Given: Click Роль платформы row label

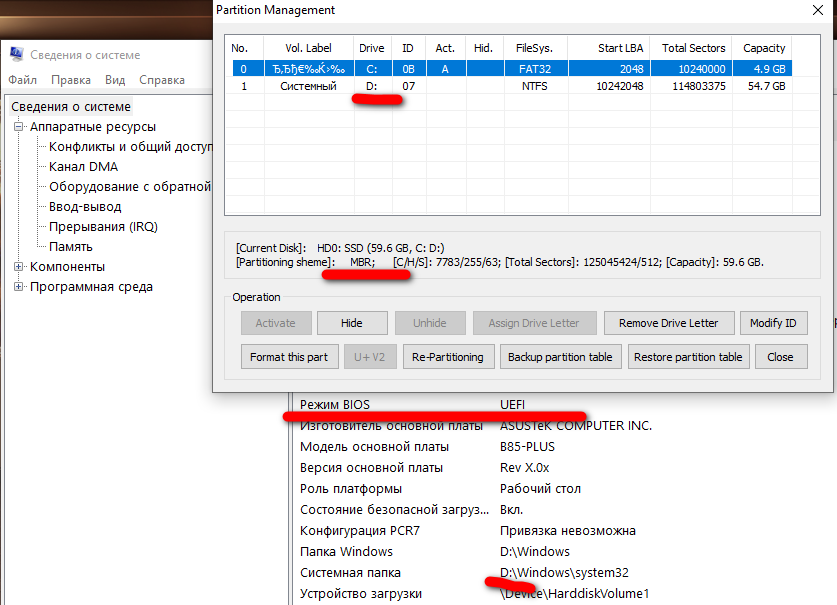Looking at the screenshot, I should coord(351,489).
